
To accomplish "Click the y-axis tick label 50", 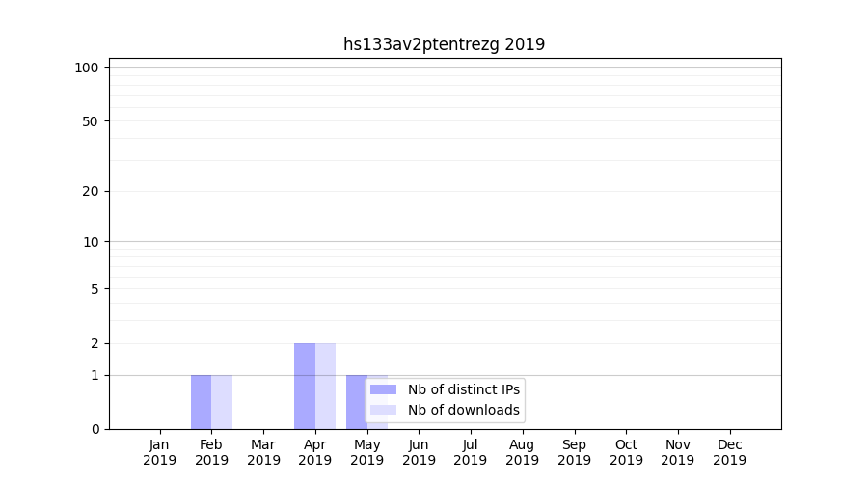I will pos(91,121).
